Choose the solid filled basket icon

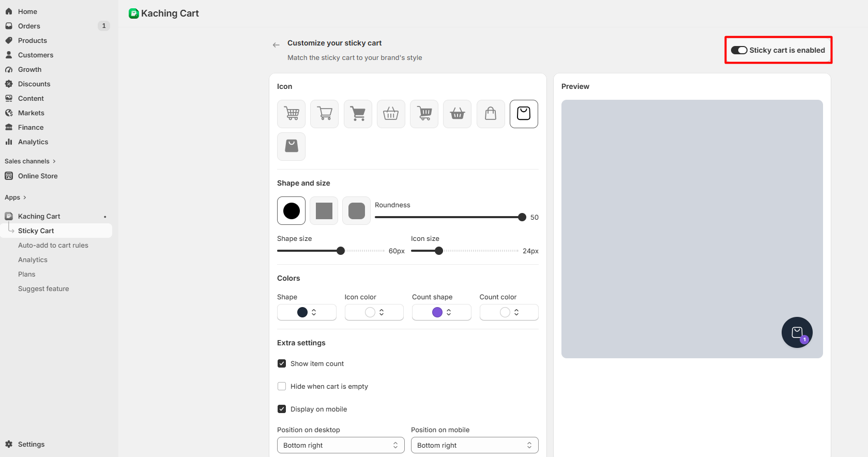coord(458,114)
